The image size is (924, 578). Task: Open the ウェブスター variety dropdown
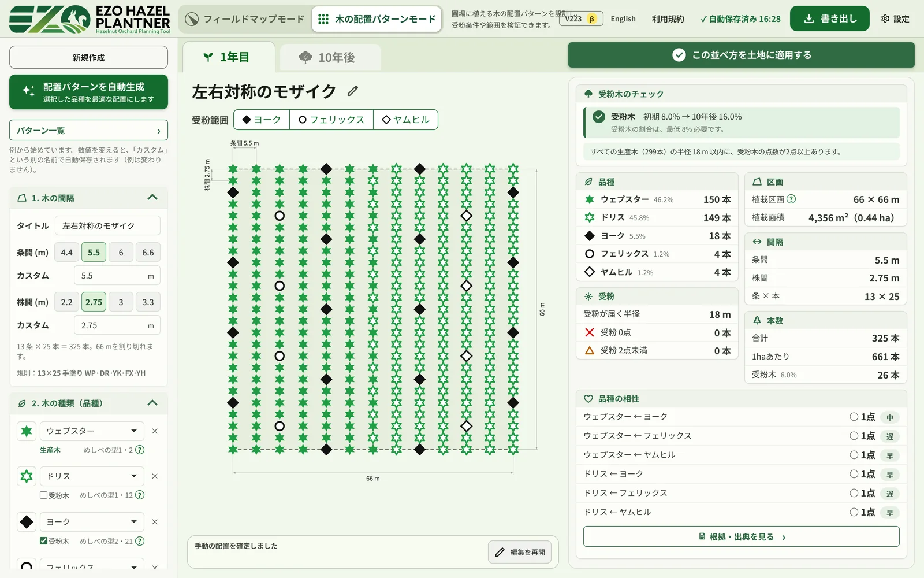(x=91, y=431)
